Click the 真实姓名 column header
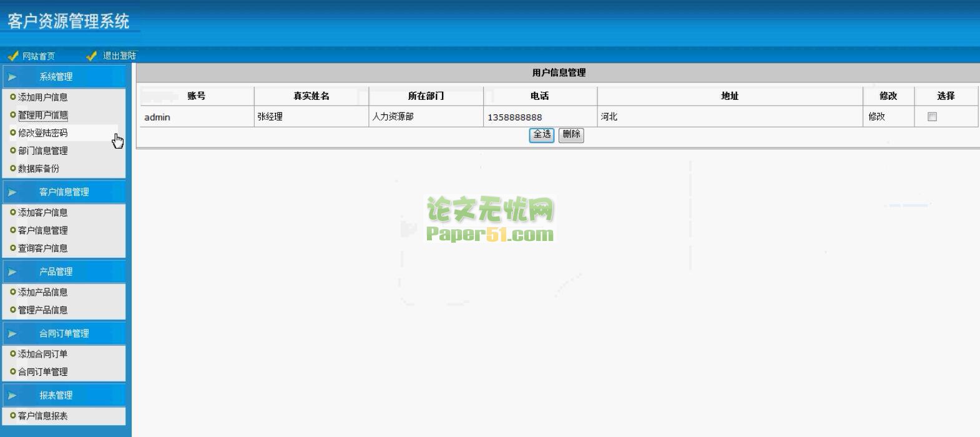Viewport: 980px width, 437px height. [311, 96]
